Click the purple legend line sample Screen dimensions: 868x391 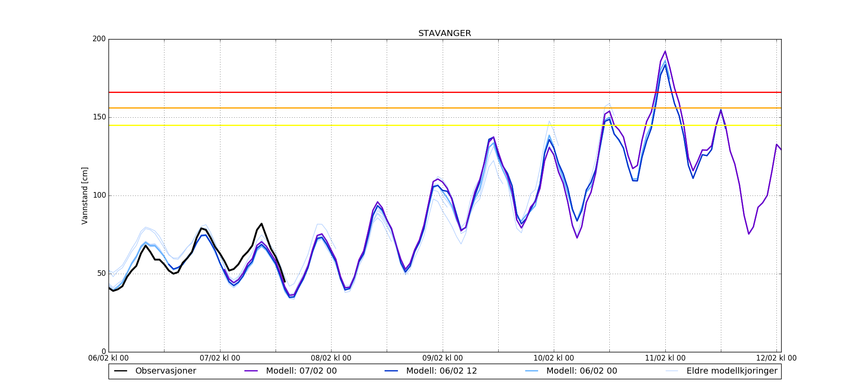point(251,371)
